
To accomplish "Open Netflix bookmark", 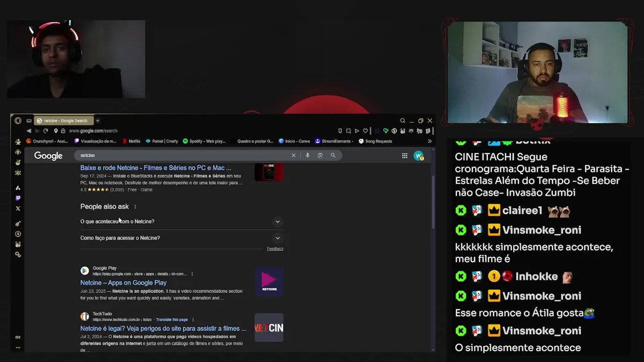I will (131, 141).
